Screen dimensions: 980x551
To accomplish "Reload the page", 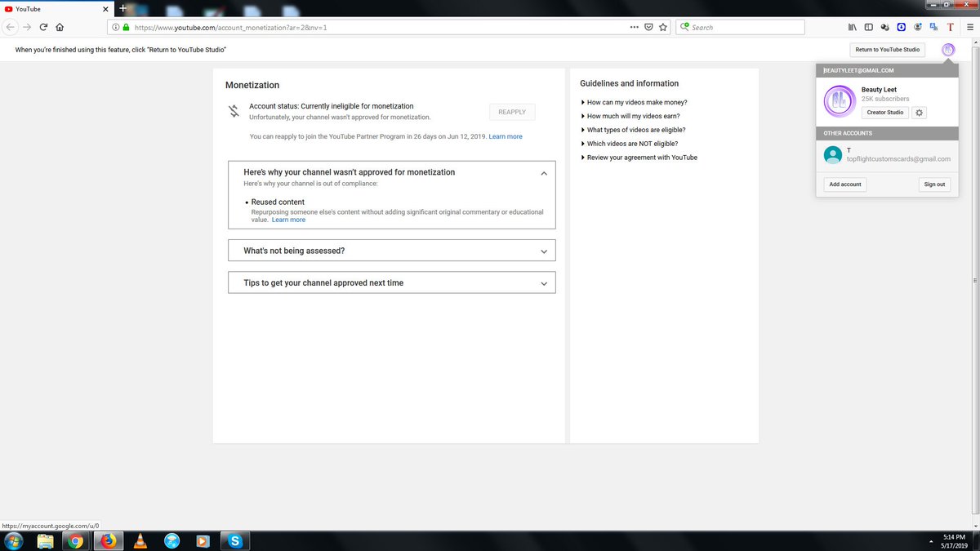I will [43, 27].
